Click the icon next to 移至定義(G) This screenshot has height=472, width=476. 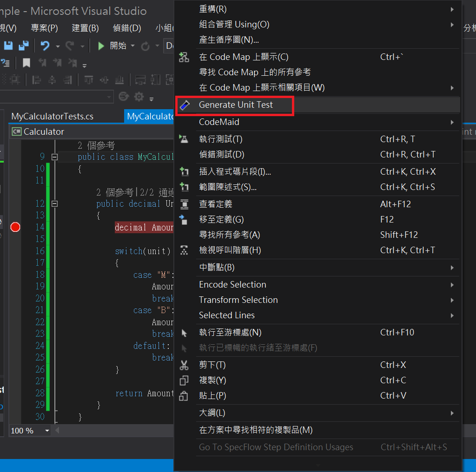[183, 220]
